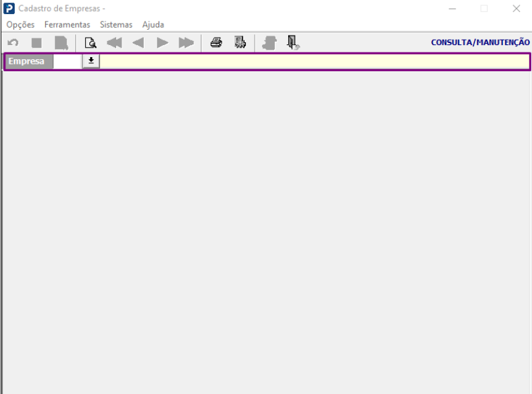Open the Sistemas menu

coord(116,25)
